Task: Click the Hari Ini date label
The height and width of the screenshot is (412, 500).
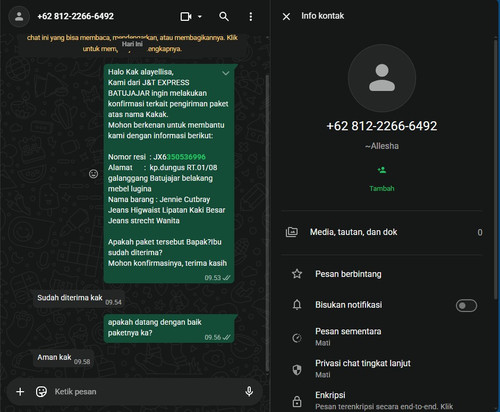Action: [132, 44]
